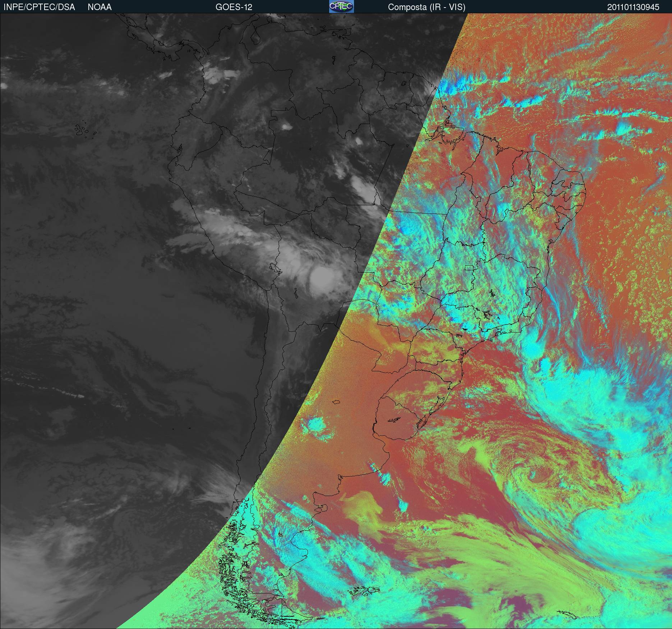Click the small rectangular Distrito Federal outline
Screen dimensions: 672x629
pos(469,268)
